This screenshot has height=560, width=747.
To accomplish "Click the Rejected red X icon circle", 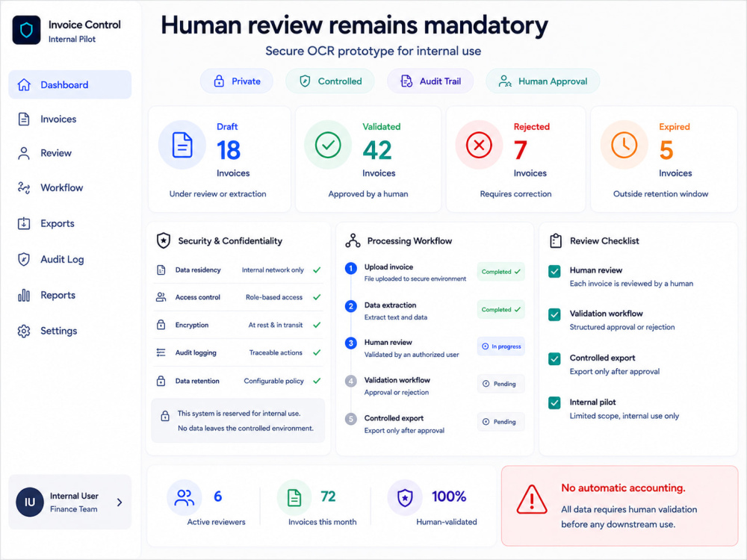I will click(479, 145).
